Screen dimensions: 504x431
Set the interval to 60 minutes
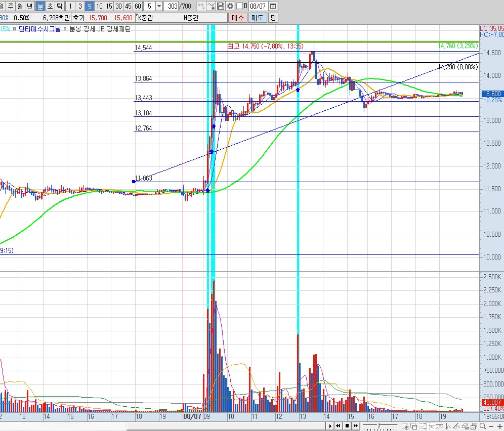tap(138, 6)
